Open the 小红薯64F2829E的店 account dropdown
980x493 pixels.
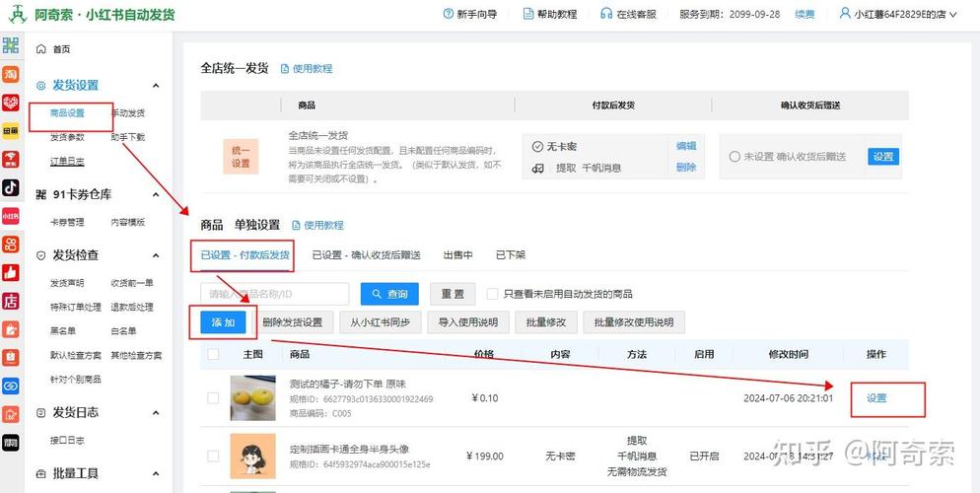pos(898,15)
